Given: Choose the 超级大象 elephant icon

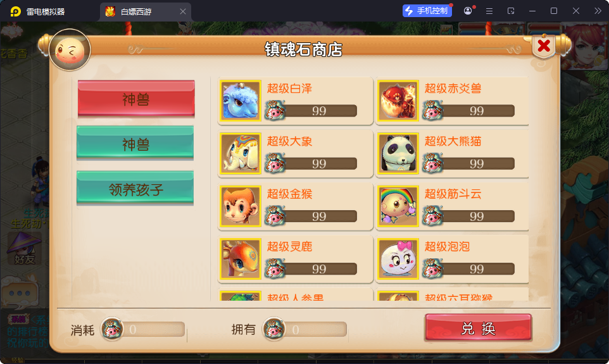Looking at the screenshot, I should (x=241, y=153).
